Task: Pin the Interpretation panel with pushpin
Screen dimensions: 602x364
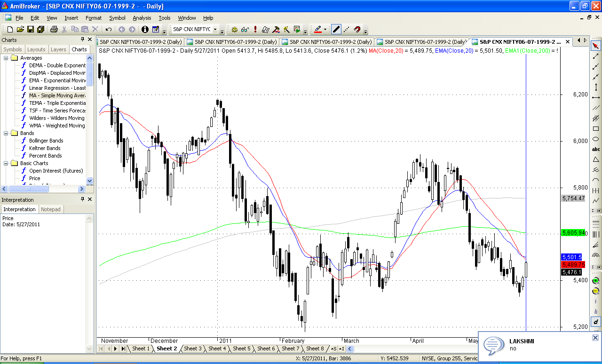Action: [82, 199]
